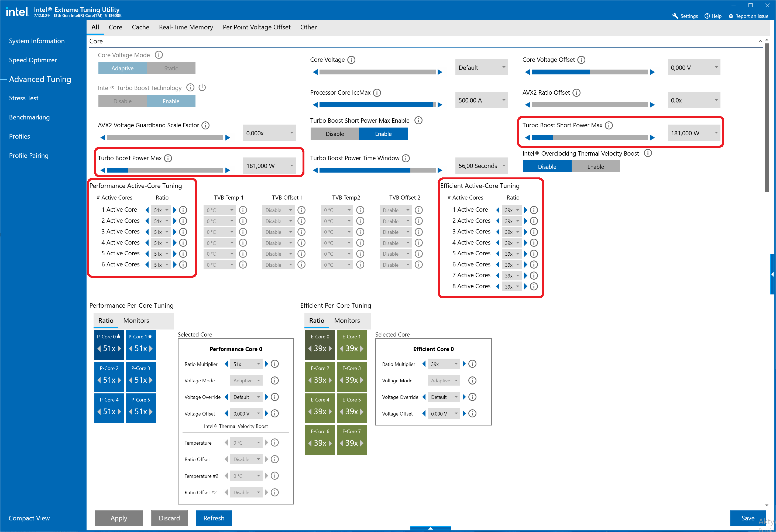Switch to the Cache tab
Viewport: 776px width, 532px height.
click(x=140, y=28)
